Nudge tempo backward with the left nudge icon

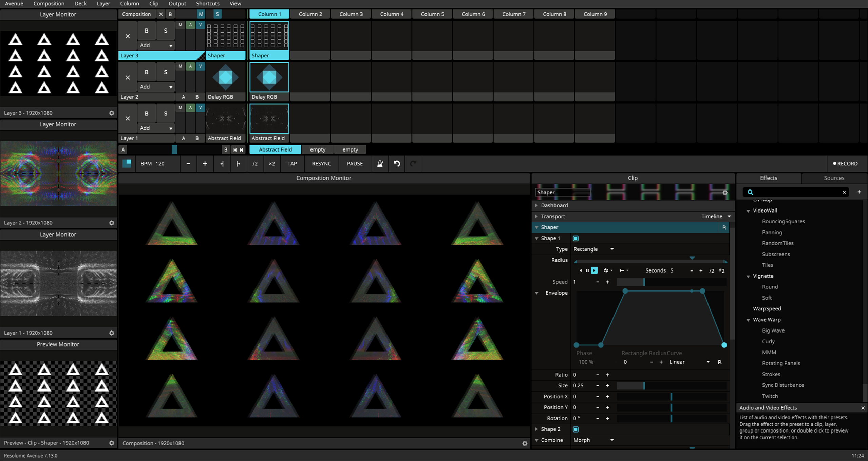click(222, 164)
